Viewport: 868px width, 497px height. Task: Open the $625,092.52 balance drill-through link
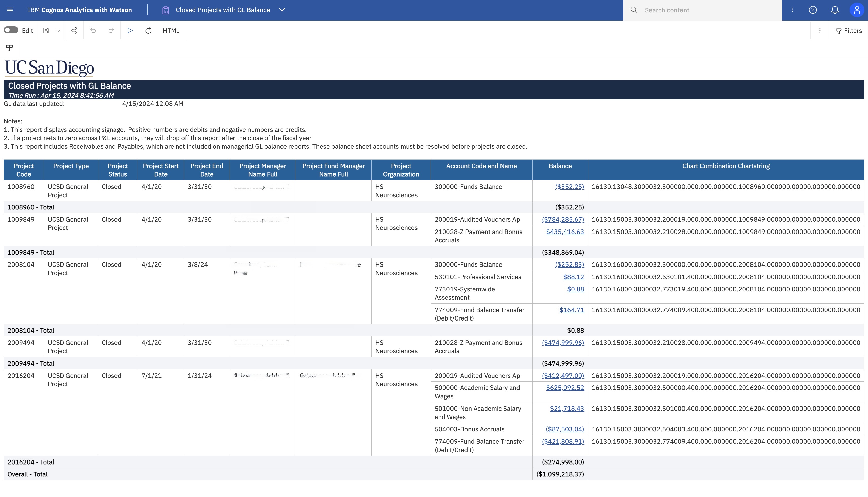point(565,388)
